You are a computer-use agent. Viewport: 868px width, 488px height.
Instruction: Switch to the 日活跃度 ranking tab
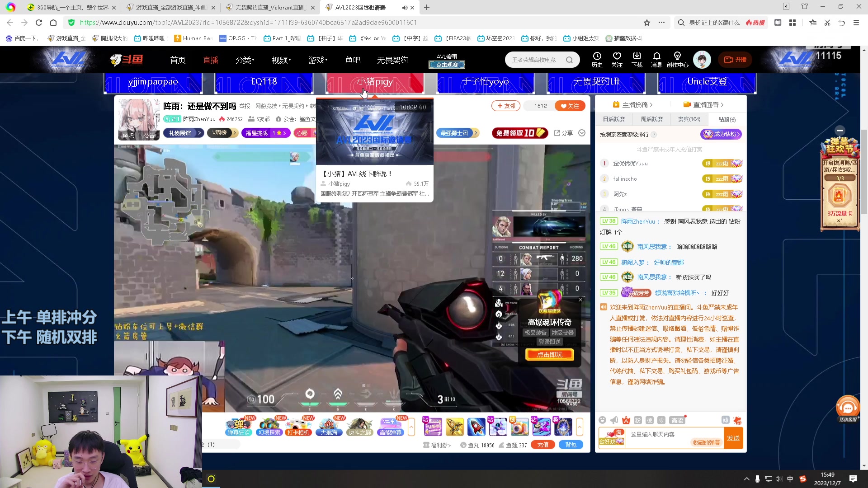click(x=613, y=119)
